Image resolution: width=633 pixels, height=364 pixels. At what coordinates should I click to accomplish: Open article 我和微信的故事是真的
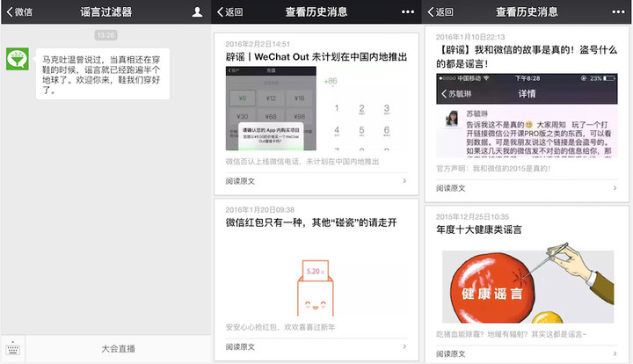[527, 56]
